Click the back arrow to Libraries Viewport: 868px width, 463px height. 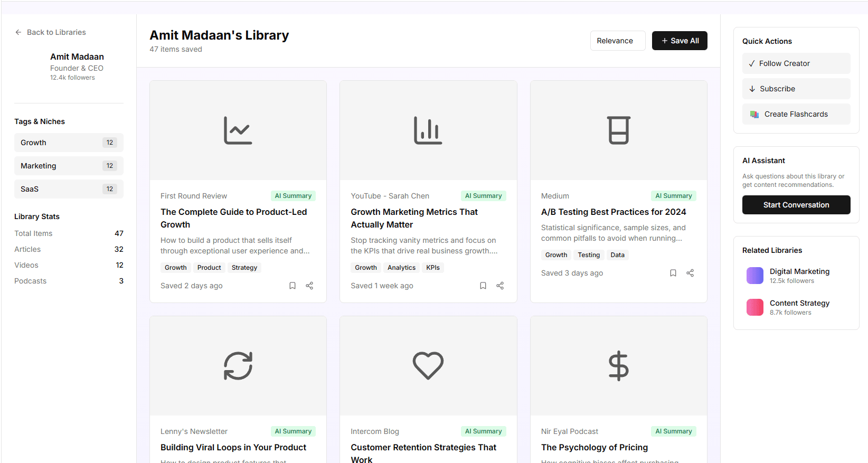[18, 32]
